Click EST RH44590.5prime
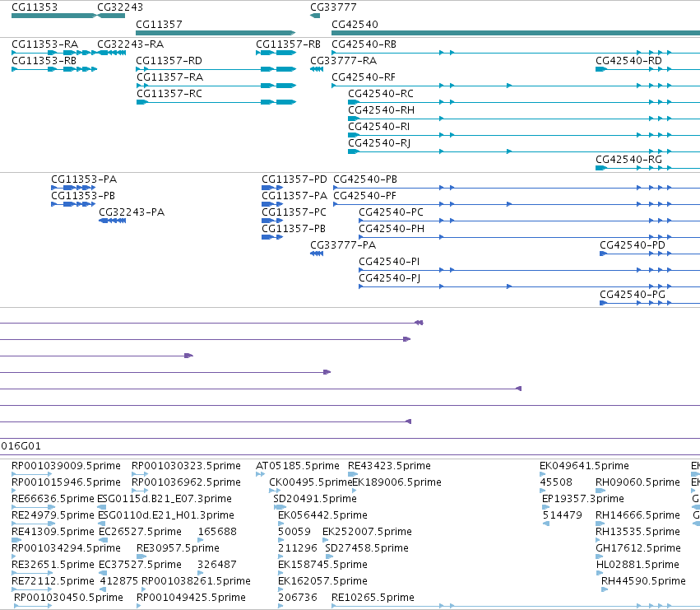Screen dimensions: 700x610 tap(643, 581)
